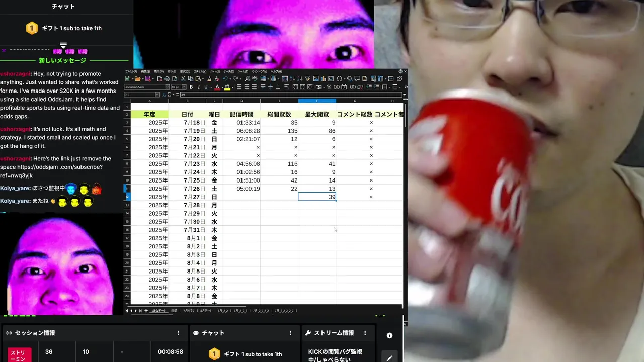Jump to first sheet navigation arrow
The image size is (644, 362).
127,311
